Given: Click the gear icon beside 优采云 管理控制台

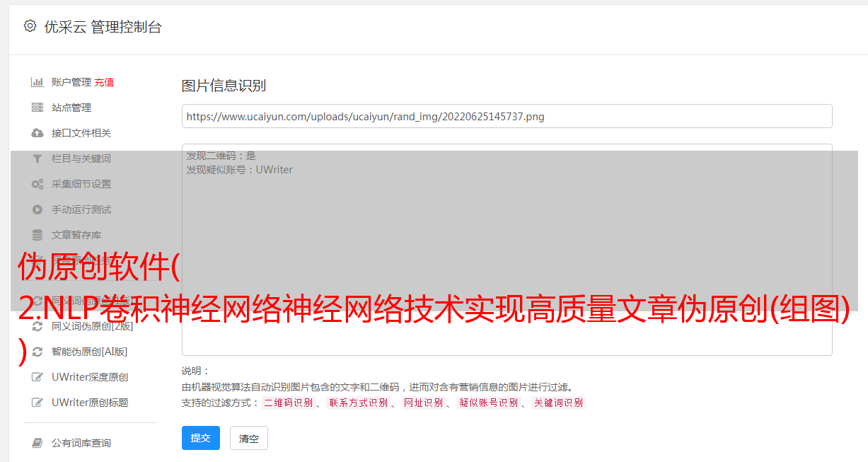Looking at the screenshot, I should tap(30, 26).
